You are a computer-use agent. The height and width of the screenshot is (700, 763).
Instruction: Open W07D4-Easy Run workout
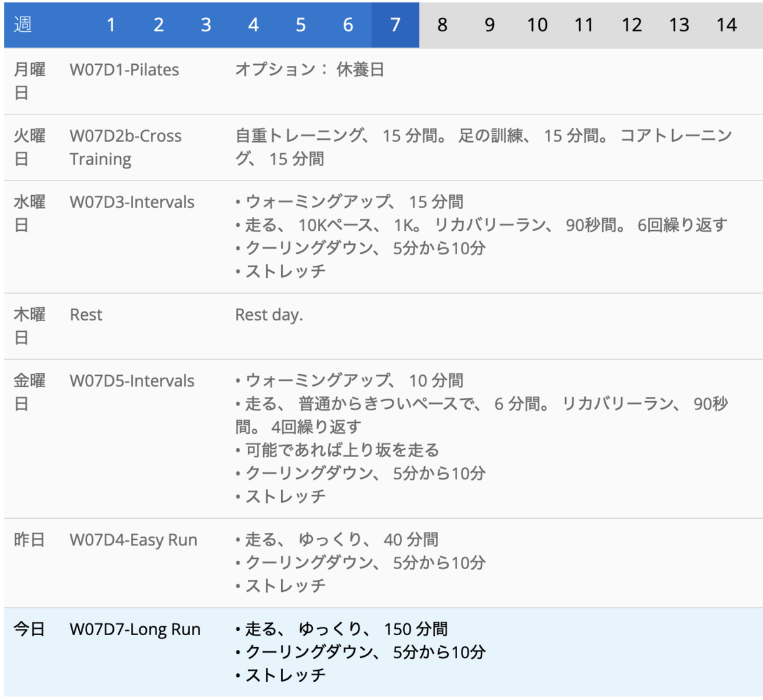pyautogui.click(x=134, y=540)
